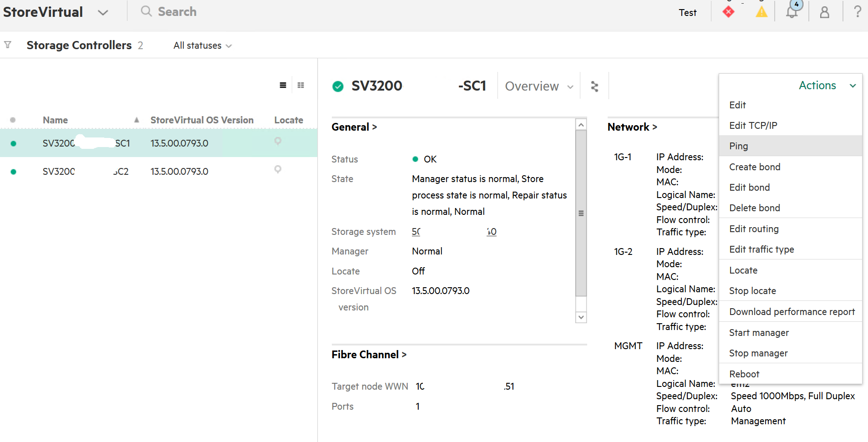Choose Reboot action
The width and height of the screenshot is (868, 442).
point(791,374)
